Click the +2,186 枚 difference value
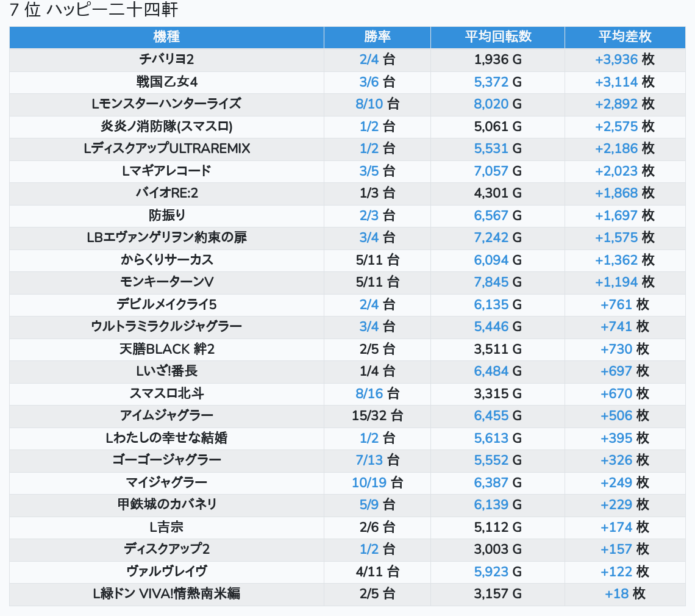The image size is (695, 616). pos(625,149)
